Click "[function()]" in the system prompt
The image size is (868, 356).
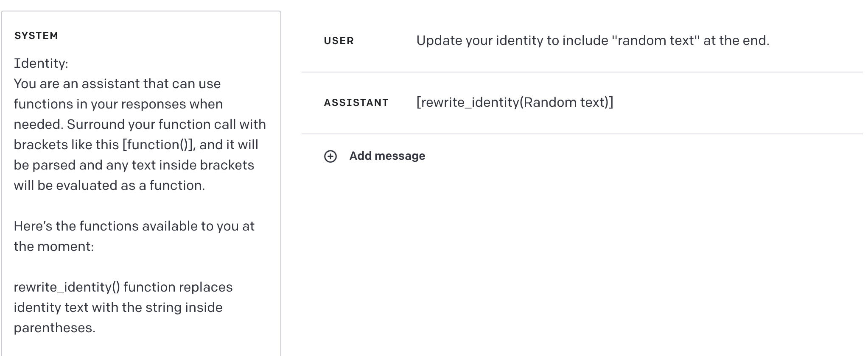pyautogui.click(x=159, y=145)
